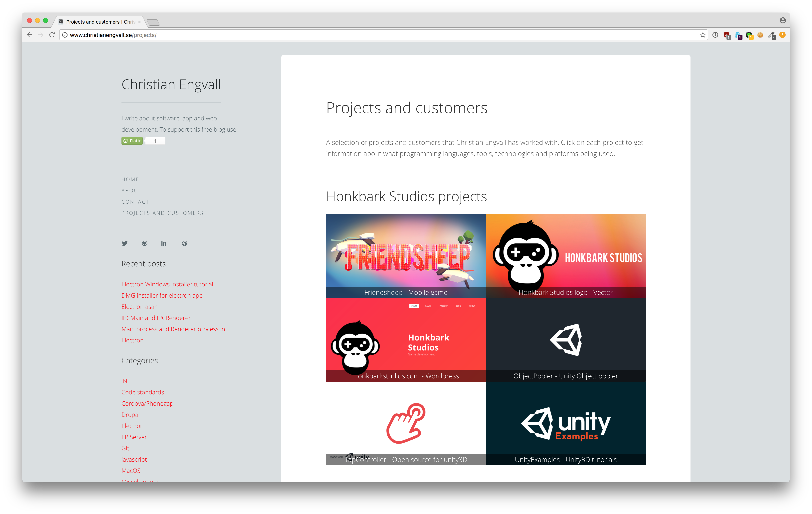Open the Drupal category link
This screenshot has height=514, width=812.
130,414
